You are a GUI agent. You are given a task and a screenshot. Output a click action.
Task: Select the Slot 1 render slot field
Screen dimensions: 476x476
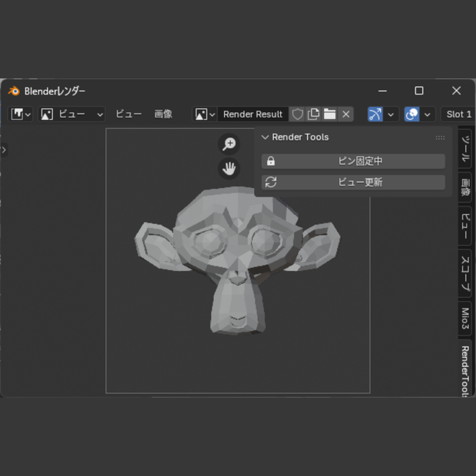tap(458, 114)
